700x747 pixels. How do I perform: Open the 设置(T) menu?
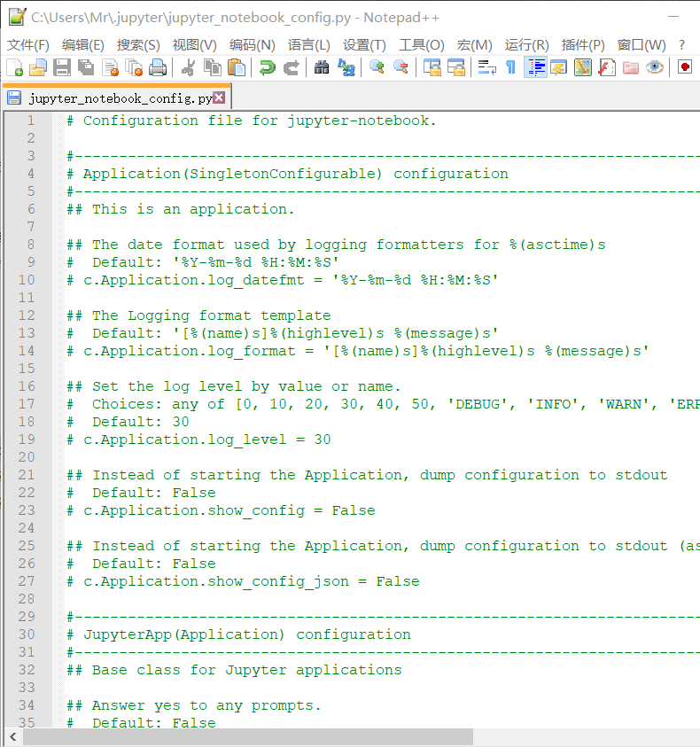click(364, 45)
